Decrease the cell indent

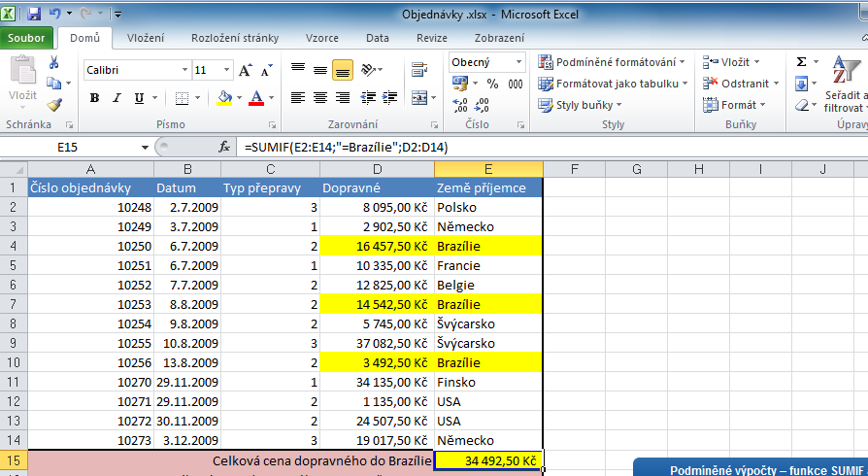coord(368,97)
